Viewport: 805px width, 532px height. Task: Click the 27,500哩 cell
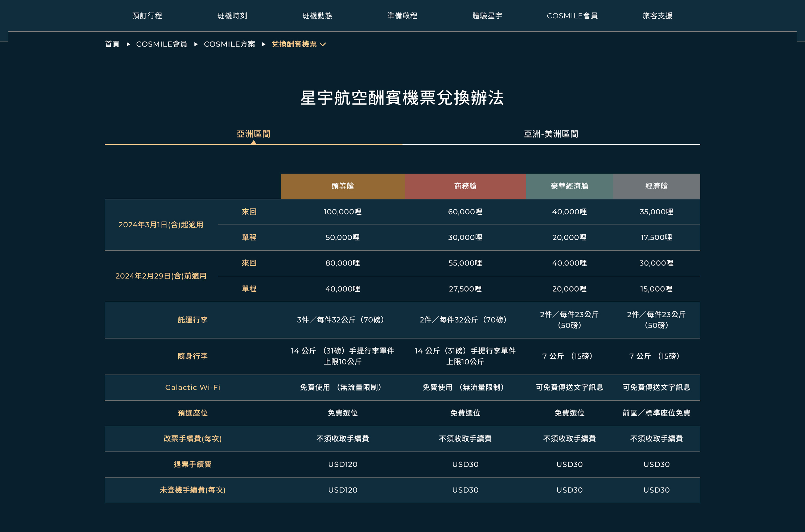465,289
